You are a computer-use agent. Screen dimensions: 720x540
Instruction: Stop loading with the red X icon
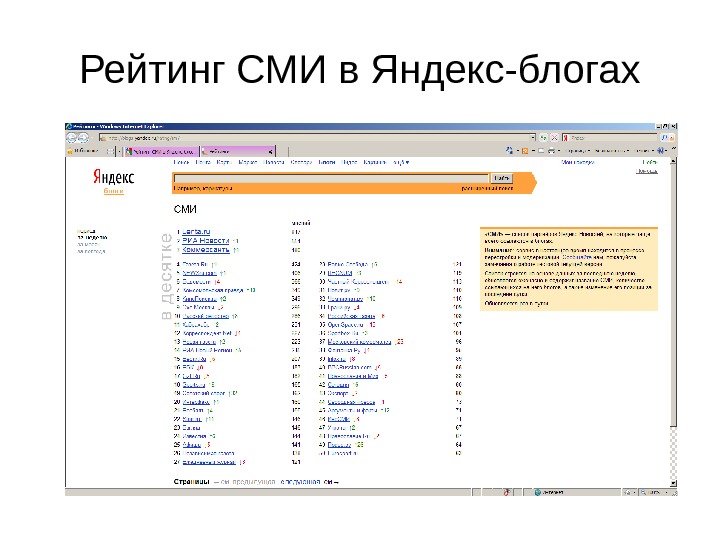(x=554, y=138)
